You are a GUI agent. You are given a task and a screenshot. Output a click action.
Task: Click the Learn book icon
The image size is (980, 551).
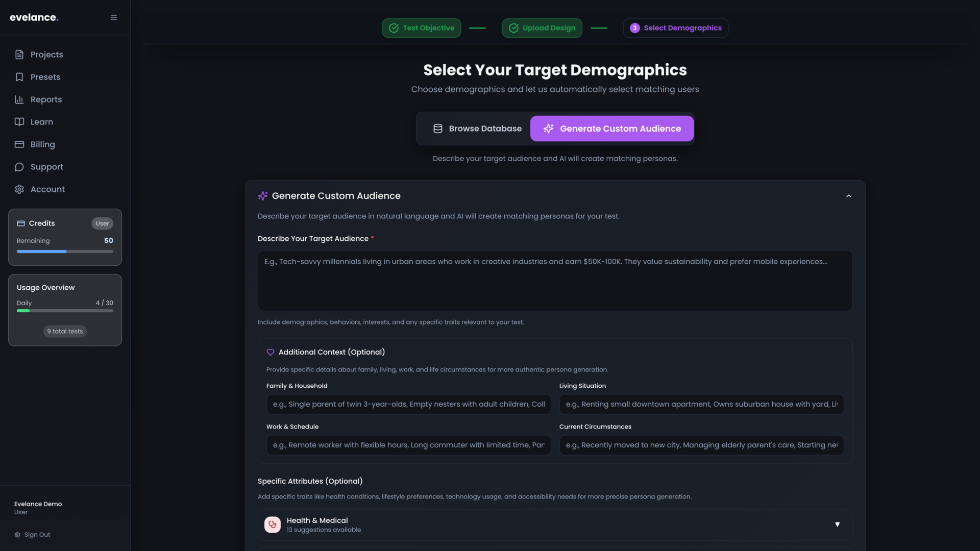[19, 122]
